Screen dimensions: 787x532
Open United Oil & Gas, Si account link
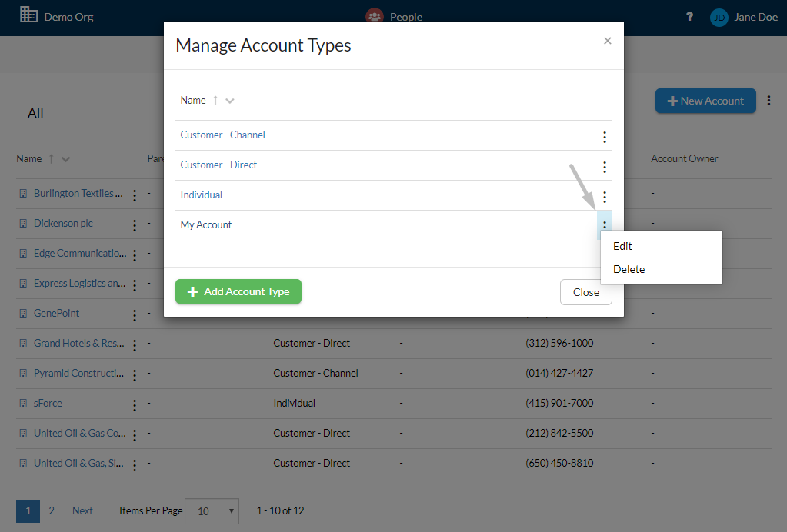(x=78, y=464)
